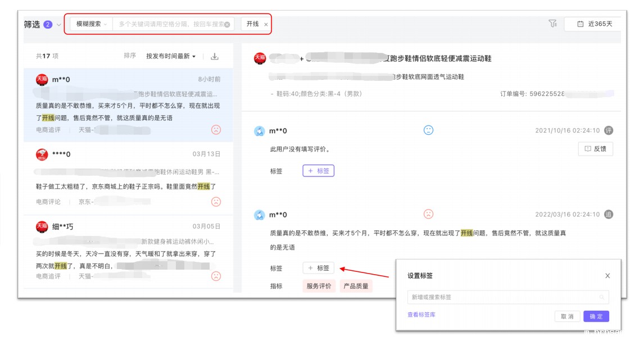The image size is (644, 341).
Task: Click the 反馈 feedback button
Action: click(595, 149)
